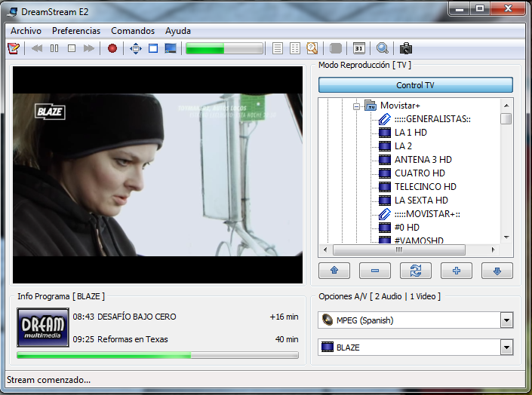This screenshot has width=532, height=395.
Task: Select channel TELECINCO HD
Action: pos(426,187)
